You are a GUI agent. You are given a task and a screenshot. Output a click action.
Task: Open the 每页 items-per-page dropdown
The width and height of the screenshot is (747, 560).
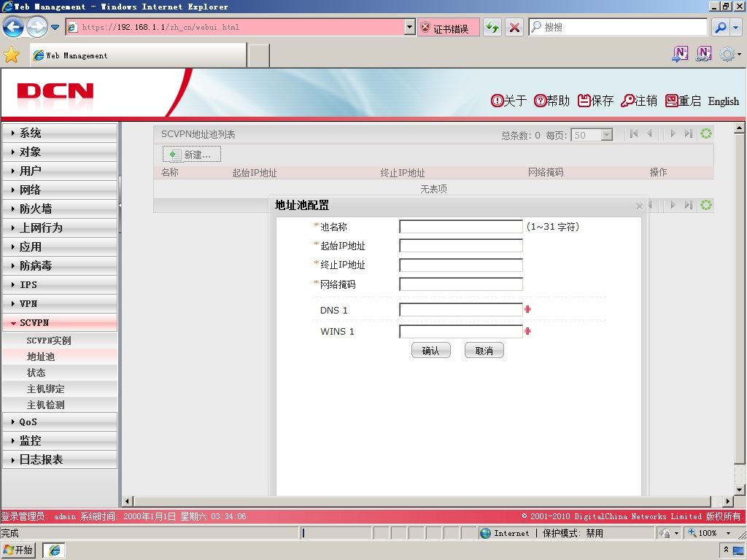pyautogui.click(x=592, y=135)
